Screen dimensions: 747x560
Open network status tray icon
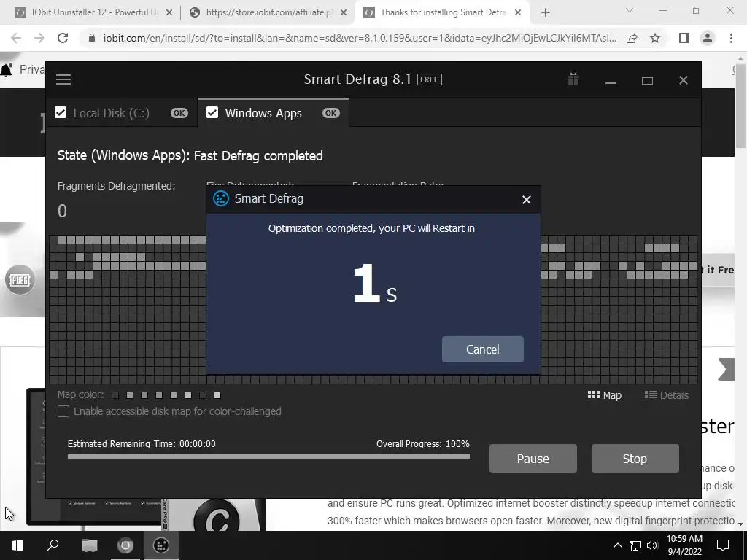tap(635, 545)
